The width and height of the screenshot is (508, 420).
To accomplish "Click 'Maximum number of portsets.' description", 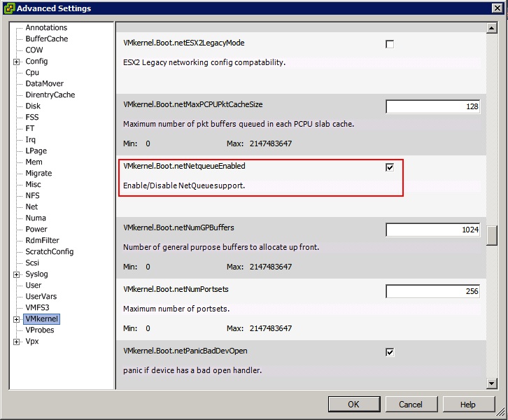I will [x=176, y=309].
